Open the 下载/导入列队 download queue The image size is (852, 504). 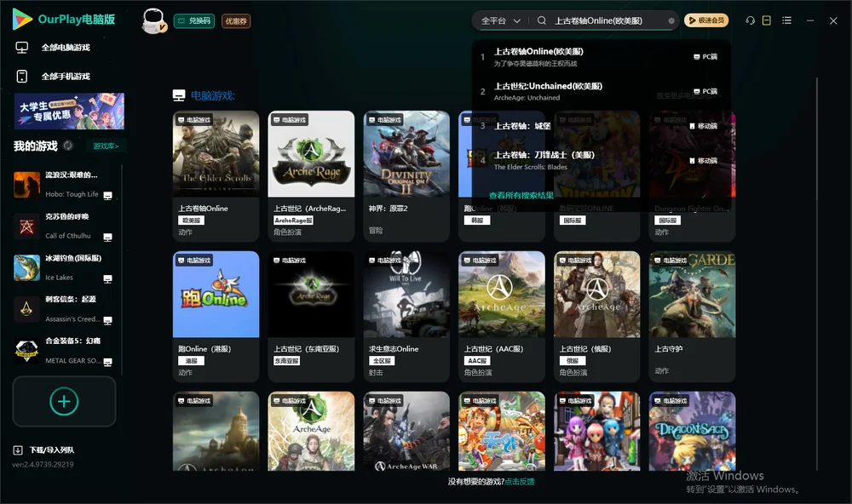coord(43,450)
